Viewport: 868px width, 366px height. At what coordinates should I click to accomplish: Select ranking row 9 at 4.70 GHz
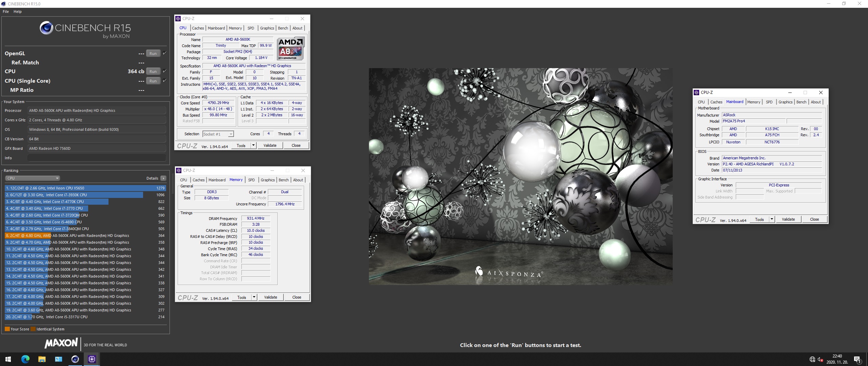[85, 242]
